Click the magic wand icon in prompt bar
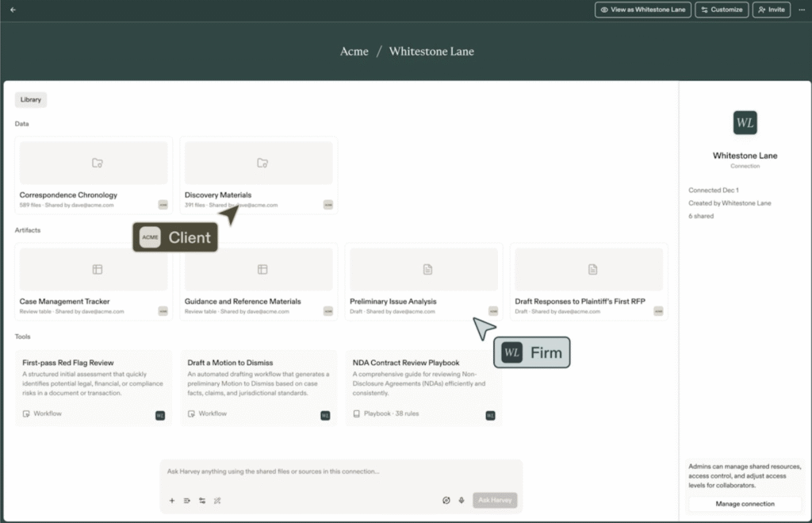Viewport: 812px width, 523px height. [x=217, y=501]
